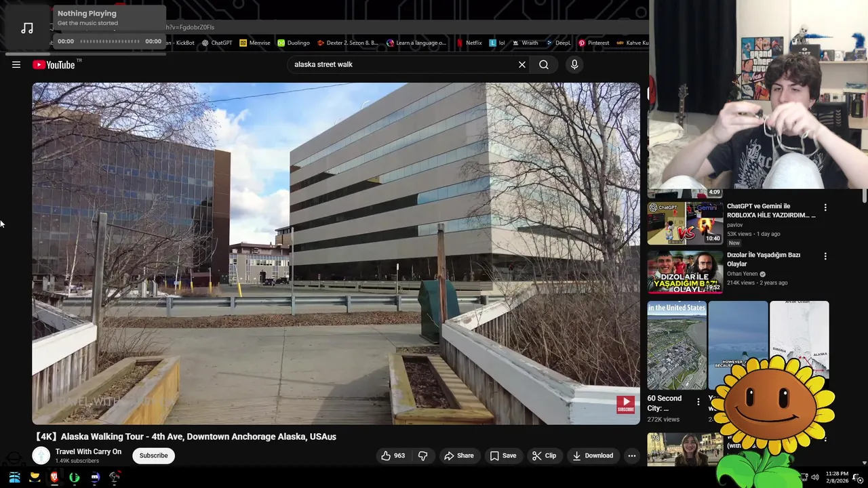Dislike the video with thumbs down icon
This screenshot has width=868, height=488.
(422, 455)
